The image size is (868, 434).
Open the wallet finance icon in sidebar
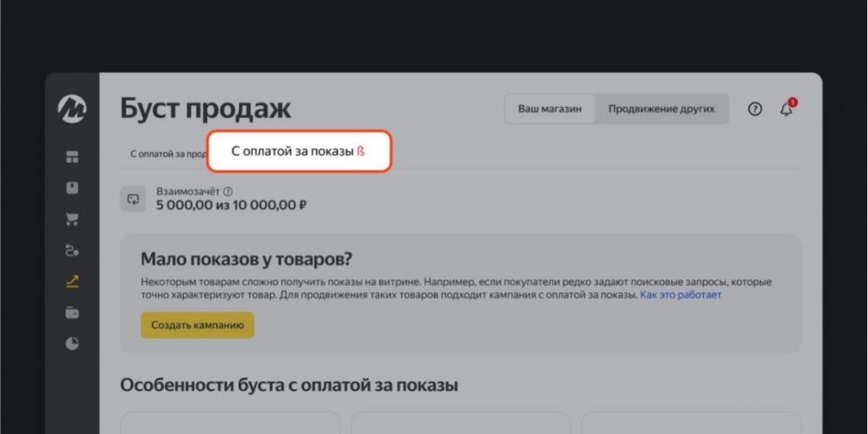(x=72, y=312)
